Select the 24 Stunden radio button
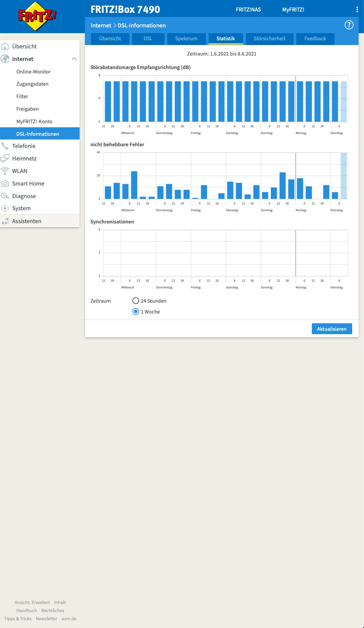Image resolution: width=364 pixels, height=628 pixels. [x=136, y=301]
